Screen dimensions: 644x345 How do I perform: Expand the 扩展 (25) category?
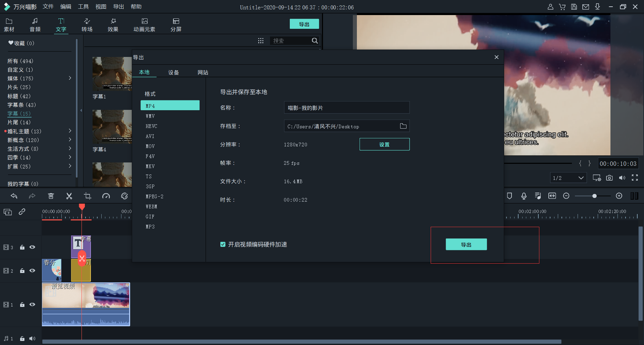click(x=70, y=166)
